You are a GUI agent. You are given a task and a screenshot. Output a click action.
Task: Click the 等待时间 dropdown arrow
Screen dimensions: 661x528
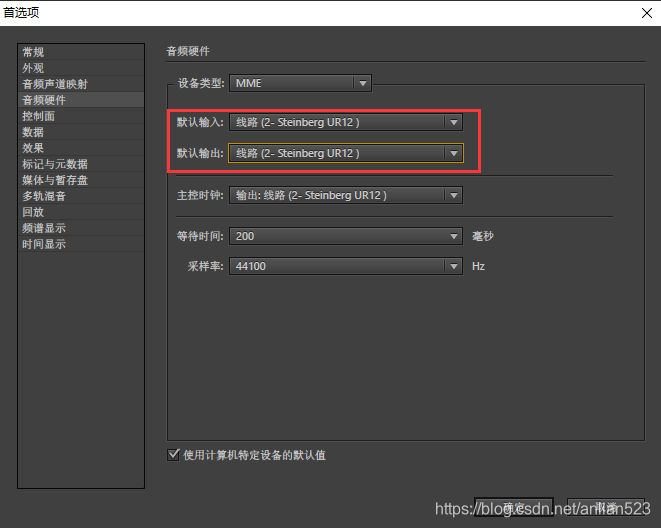click(x=454, y=236)
